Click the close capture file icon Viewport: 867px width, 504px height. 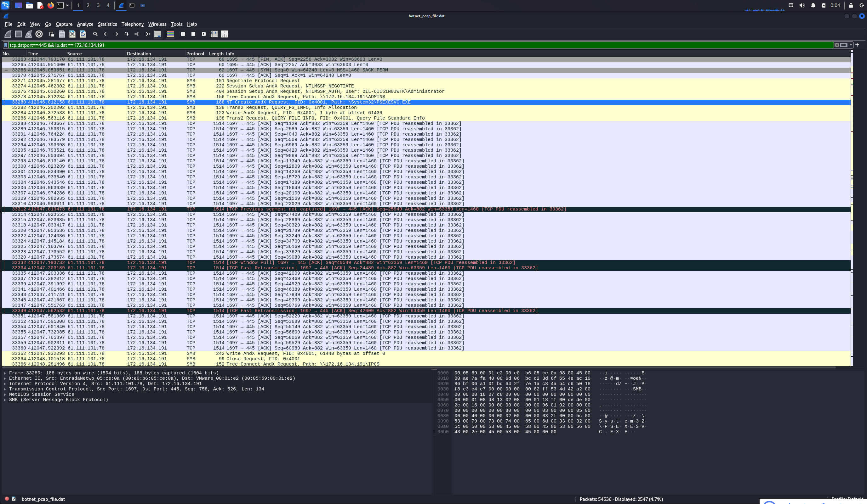point(72,34)
